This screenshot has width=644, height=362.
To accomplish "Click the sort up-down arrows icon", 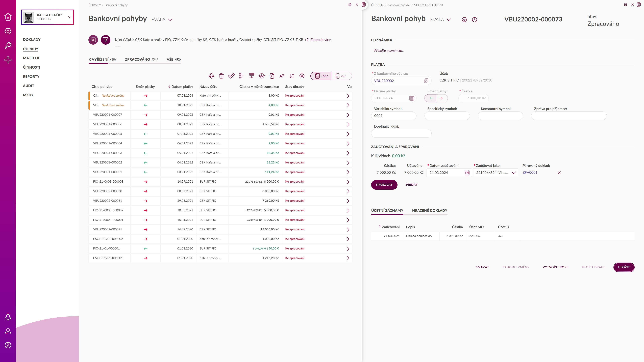I will [x=292, y=76].
